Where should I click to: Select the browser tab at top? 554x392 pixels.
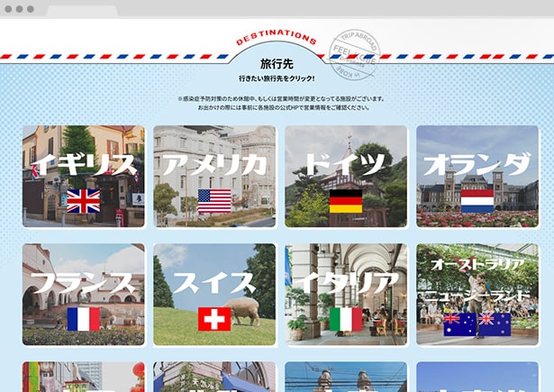[82, 11]
